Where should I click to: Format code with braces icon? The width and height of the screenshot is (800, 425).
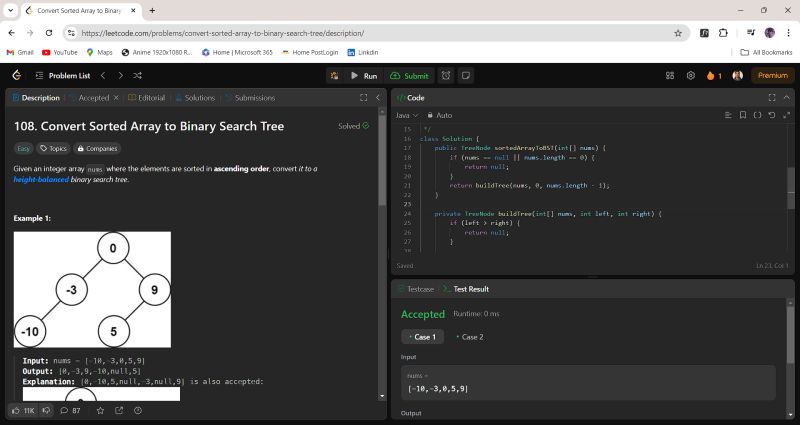[x=757, y=115]
